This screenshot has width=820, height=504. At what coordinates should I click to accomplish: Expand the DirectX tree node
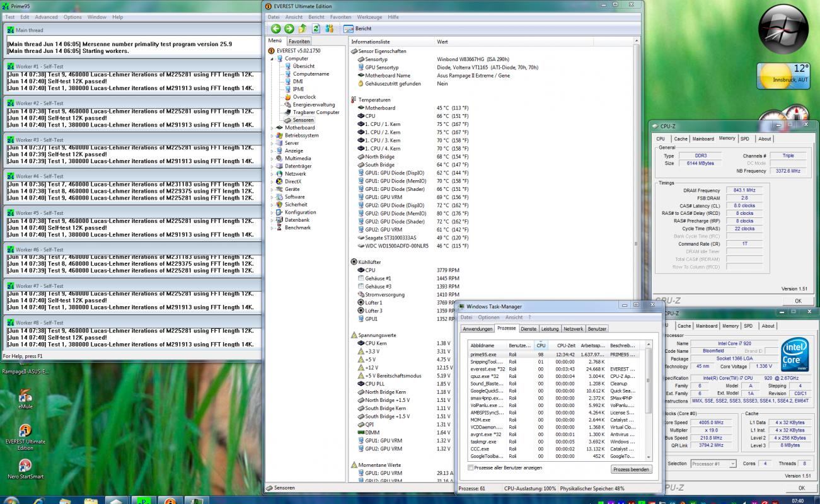pos(272,181)
